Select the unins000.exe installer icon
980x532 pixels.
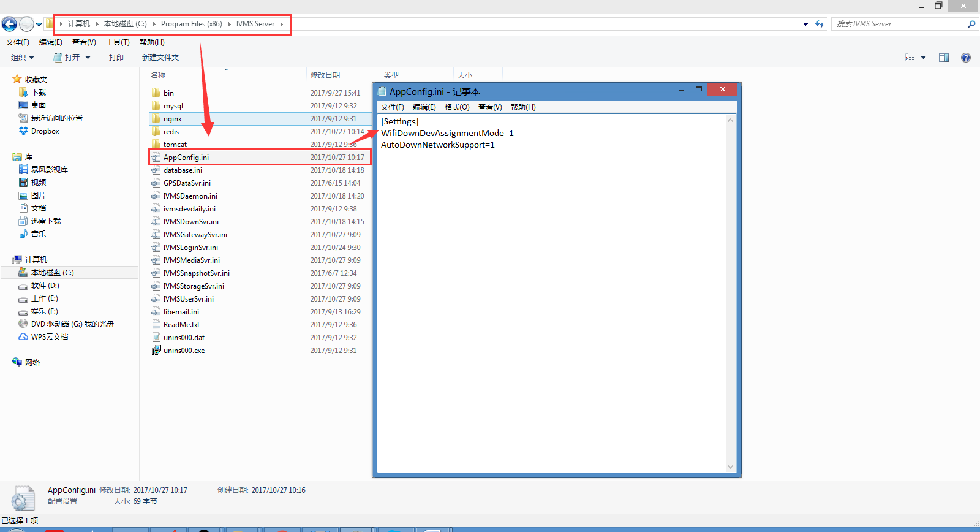tap(156, 351)
